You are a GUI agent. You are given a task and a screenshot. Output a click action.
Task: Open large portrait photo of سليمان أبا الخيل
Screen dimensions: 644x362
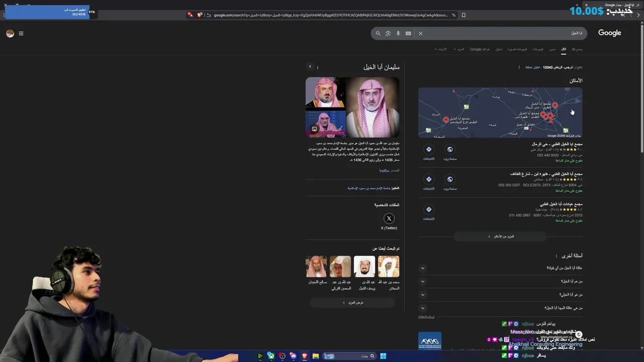tap(373, 107)
